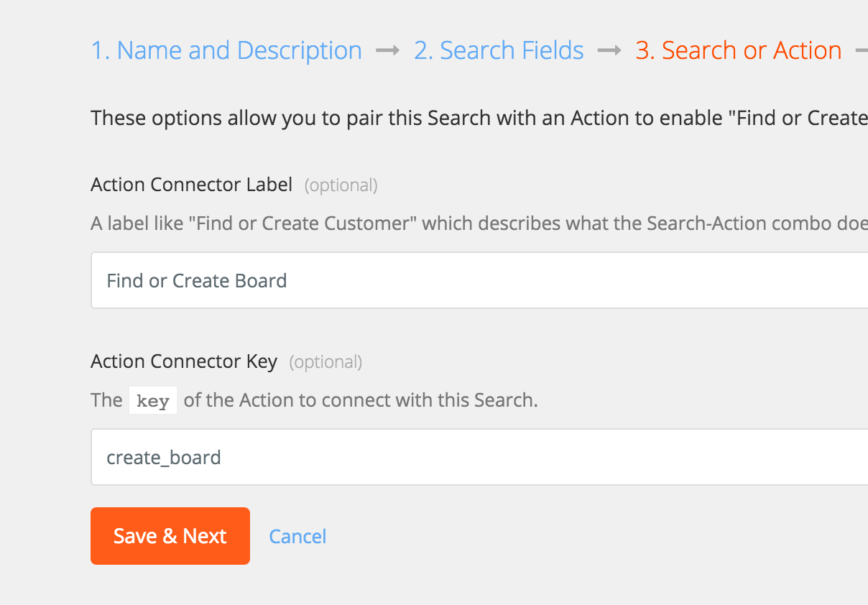Click (optional) beside Action Connector Key

point(325,362)
